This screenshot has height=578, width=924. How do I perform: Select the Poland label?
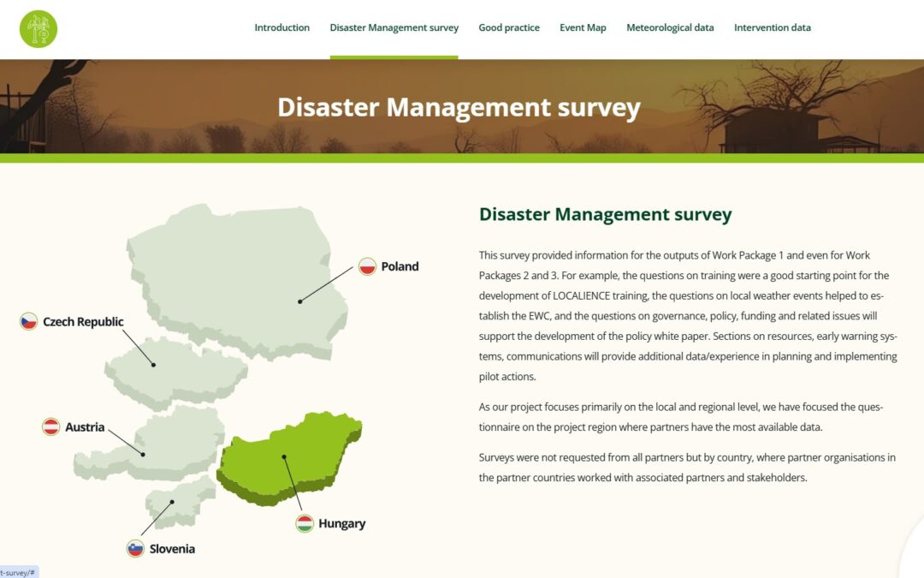[x=400, y=266]
